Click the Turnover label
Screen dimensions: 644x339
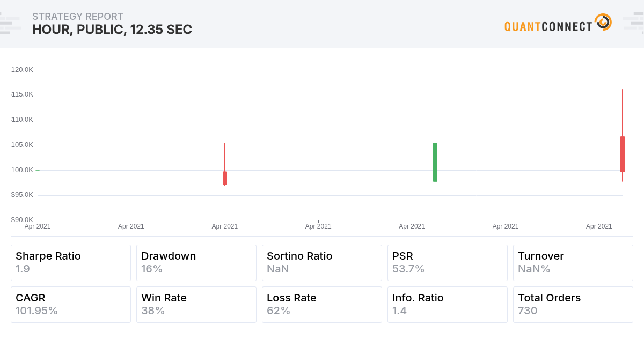pos(541,256)
